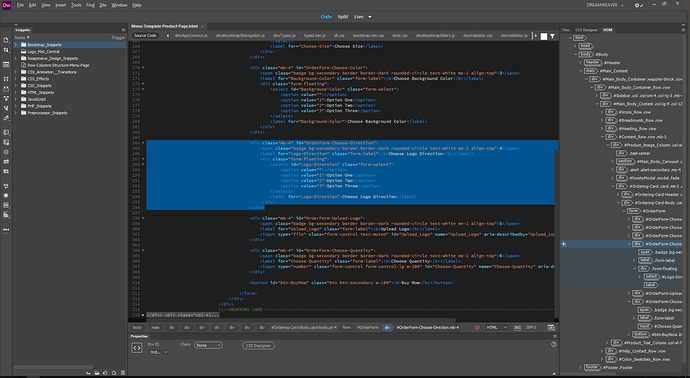Open the Class dropdown in Properties panel
The image size is (690, 378).
tap(208, 345)
